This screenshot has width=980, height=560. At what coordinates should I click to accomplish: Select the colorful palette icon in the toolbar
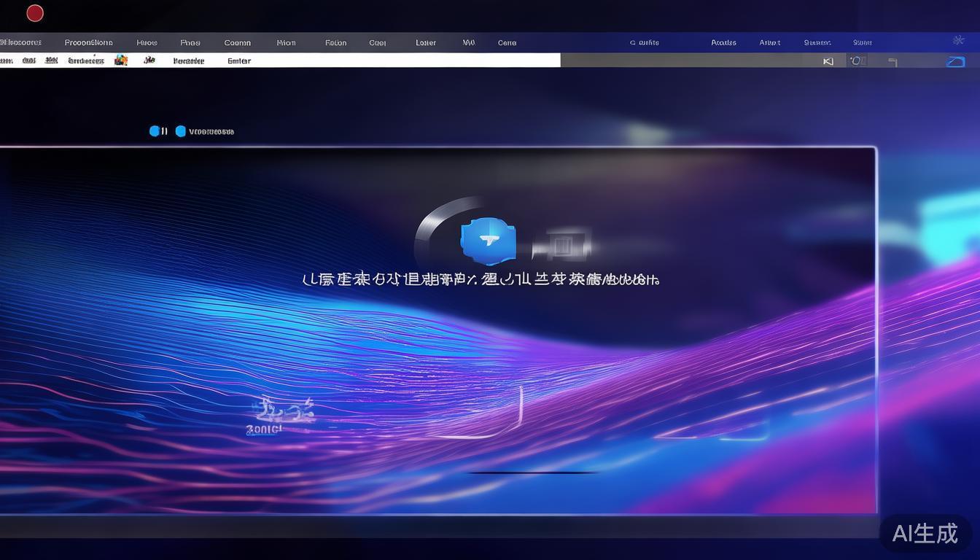(x=121, y=61)
